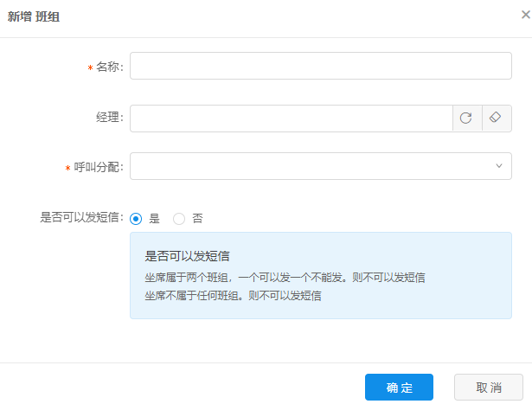Screen dimensions: 532x404
Task: Click the 呼叫分配 field label
Action: tap(99, 167)
